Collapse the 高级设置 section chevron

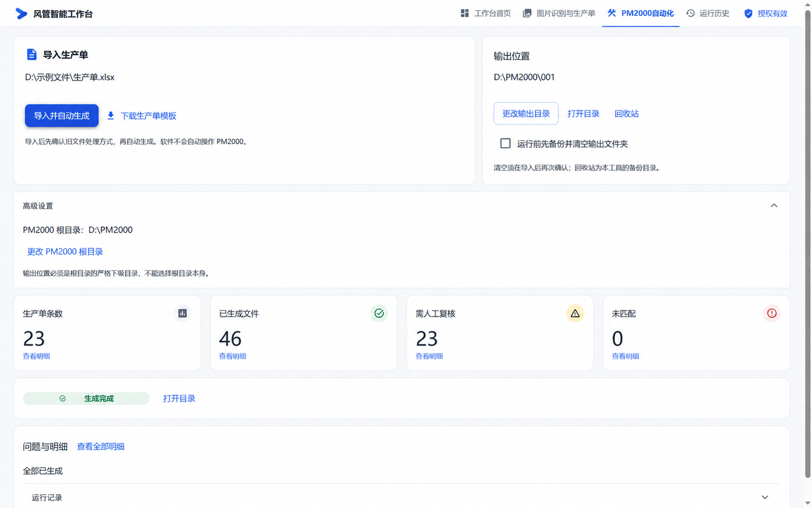coord(774,206)
